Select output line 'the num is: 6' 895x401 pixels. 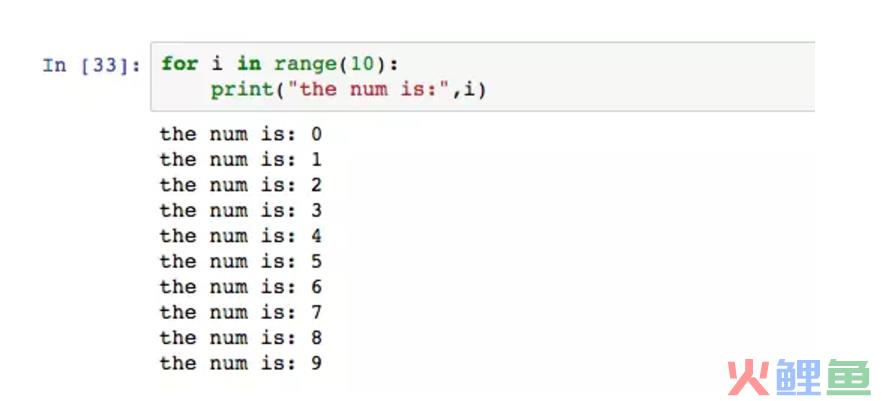coord(241,287)
